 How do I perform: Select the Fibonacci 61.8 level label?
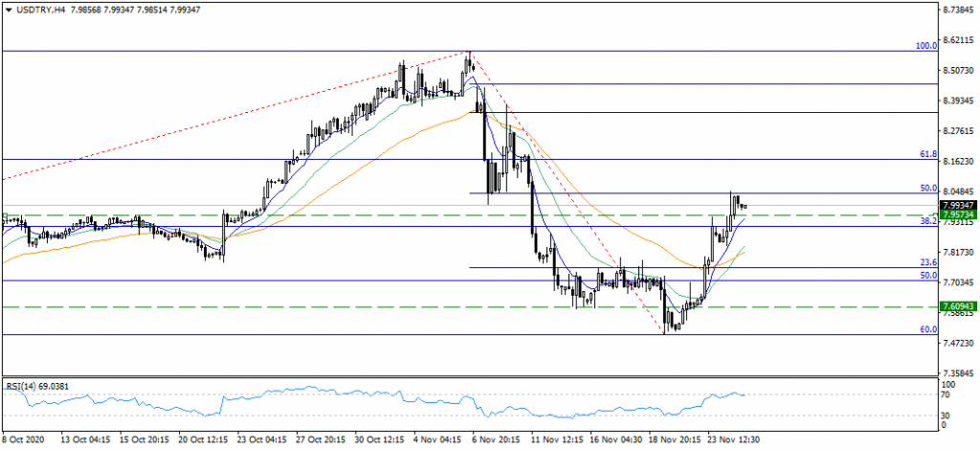click(x=927, y=153)
